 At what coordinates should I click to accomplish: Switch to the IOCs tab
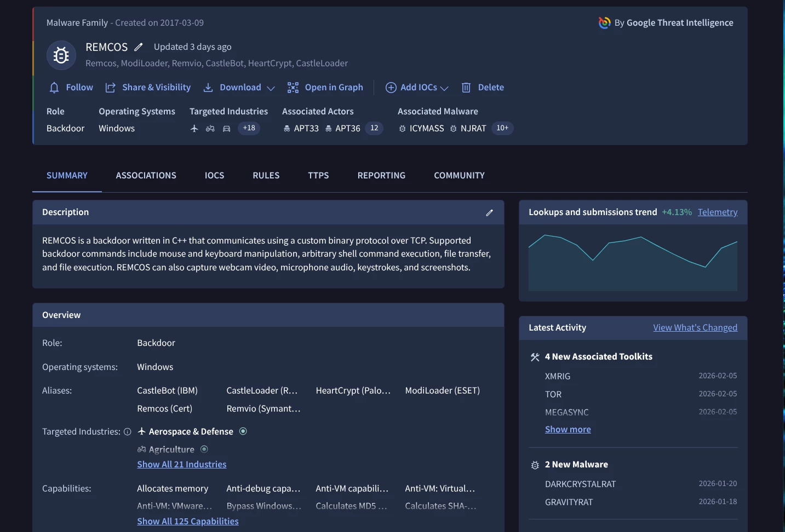pos(214,176)
